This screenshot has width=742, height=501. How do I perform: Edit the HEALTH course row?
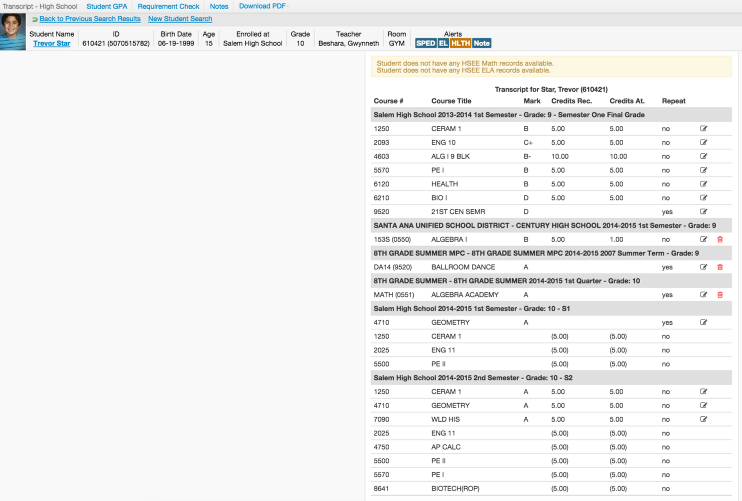703,184
